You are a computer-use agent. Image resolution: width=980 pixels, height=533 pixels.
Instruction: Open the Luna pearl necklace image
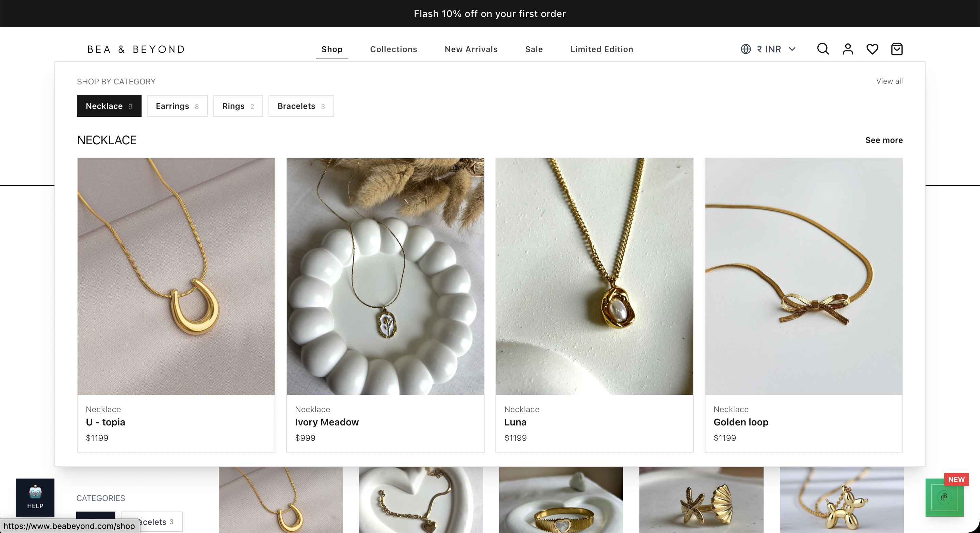pyautogui.click(x=594, y=276)
